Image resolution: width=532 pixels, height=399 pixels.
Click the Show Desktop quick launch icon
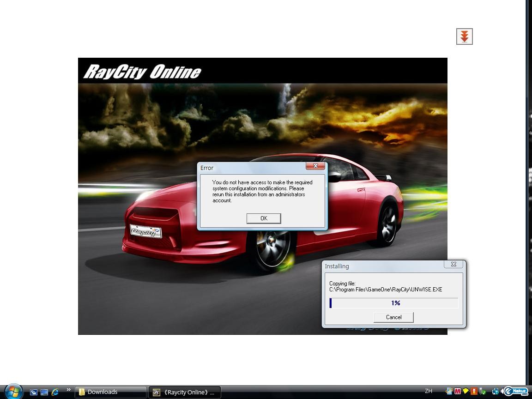[44, 392]
